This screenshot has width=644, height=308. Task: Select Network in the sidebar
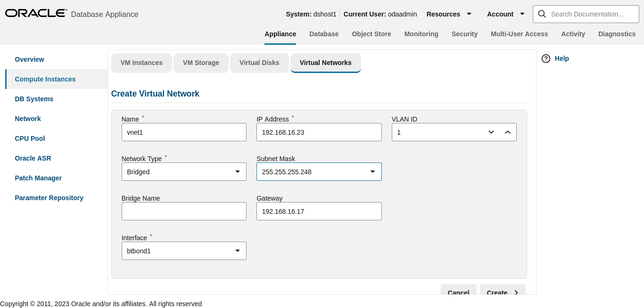(27, 118)
